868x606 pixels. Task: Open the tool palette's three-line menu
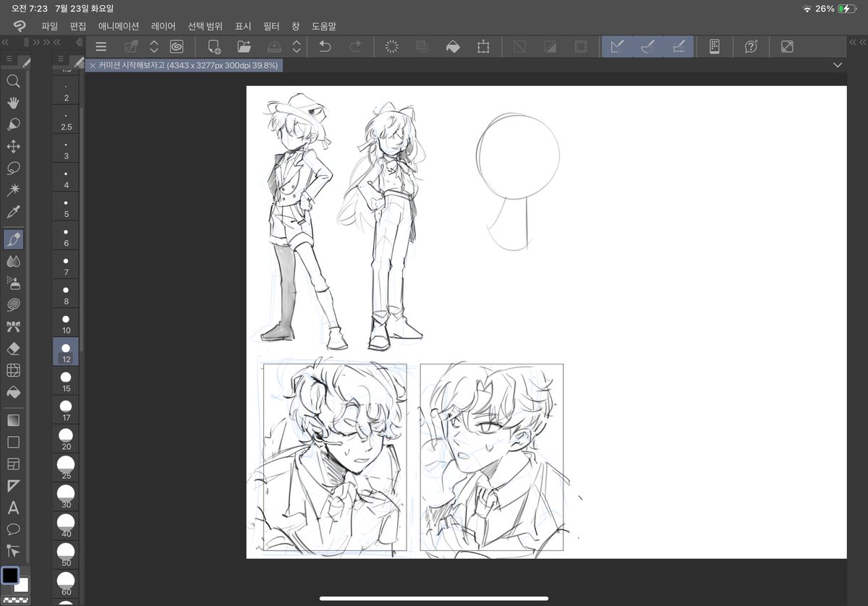[x=8, y=59]
